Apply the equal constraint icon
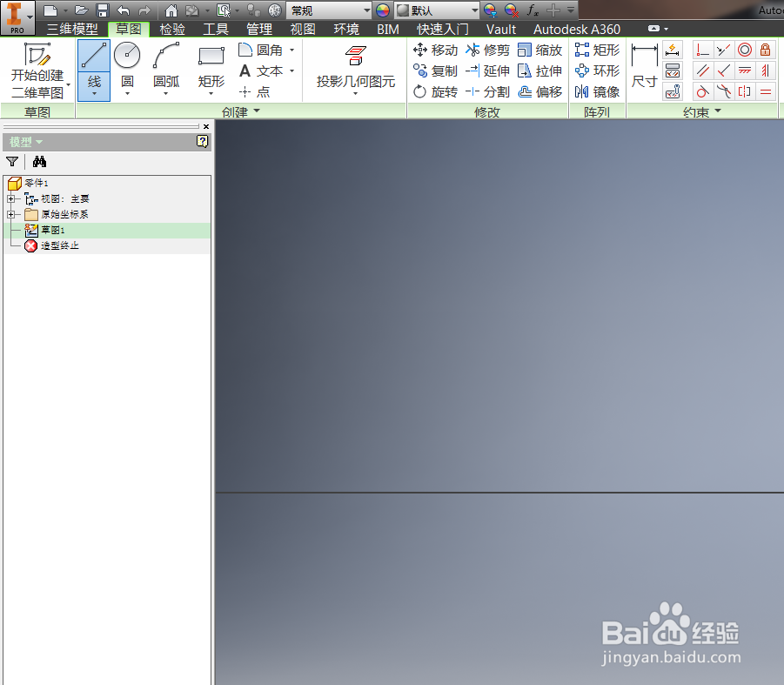This screenshot has width=784, height=685. coord(765,91)
